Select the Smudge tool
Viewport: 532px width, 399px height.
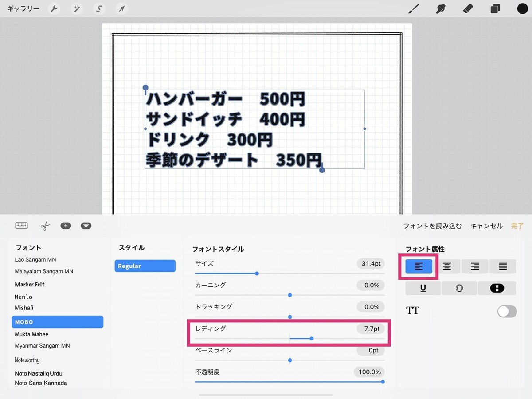[441, 8]
